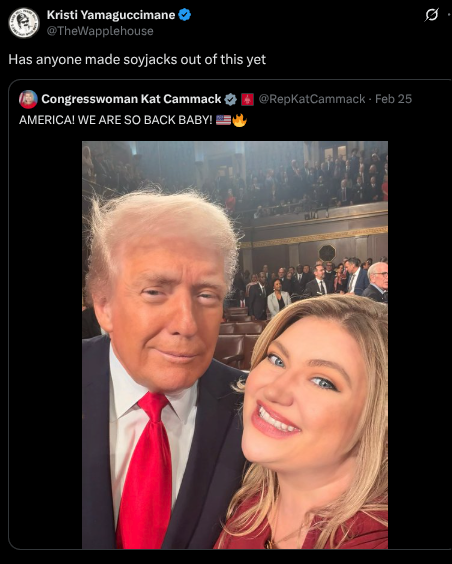Click the octagonal wall emblem in the photo
The width and height of the screenshot is (452, 564).
pyautogui.click(x=327, y=253)
